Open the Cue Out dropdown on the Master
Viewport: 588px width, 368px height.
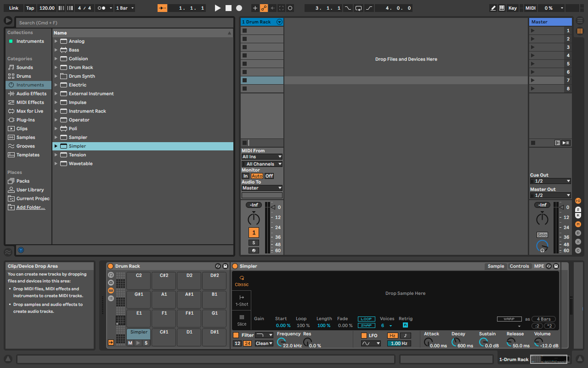[x=550, y=181]
